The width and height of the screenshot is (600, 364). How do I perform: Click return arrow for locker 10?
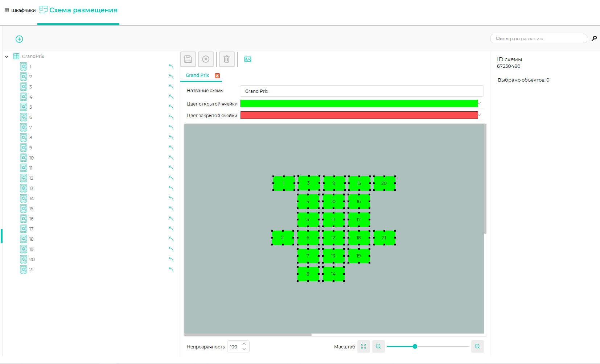coord(171,158)
